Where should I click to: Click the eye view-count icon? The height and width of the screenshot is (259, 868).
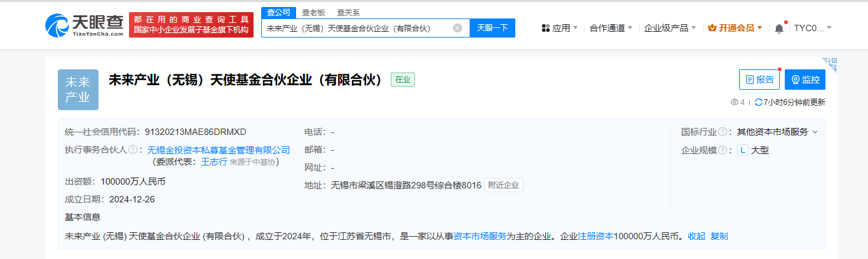[x=734, y=102]
